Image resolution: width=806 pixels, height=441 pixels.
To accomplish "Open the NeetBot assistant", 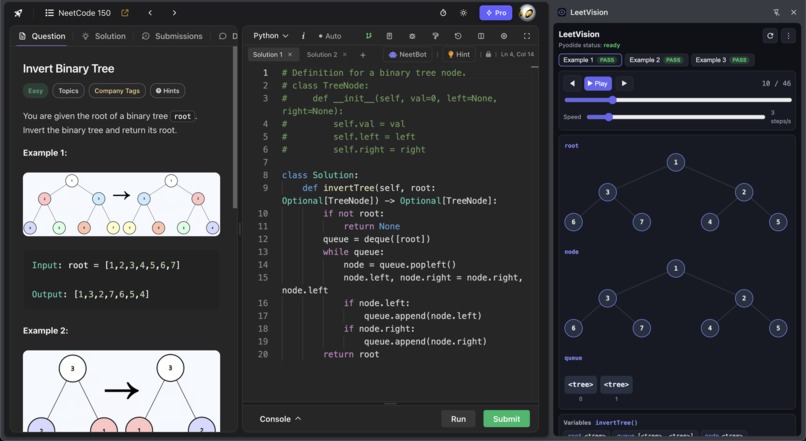I will pos(408,54).
